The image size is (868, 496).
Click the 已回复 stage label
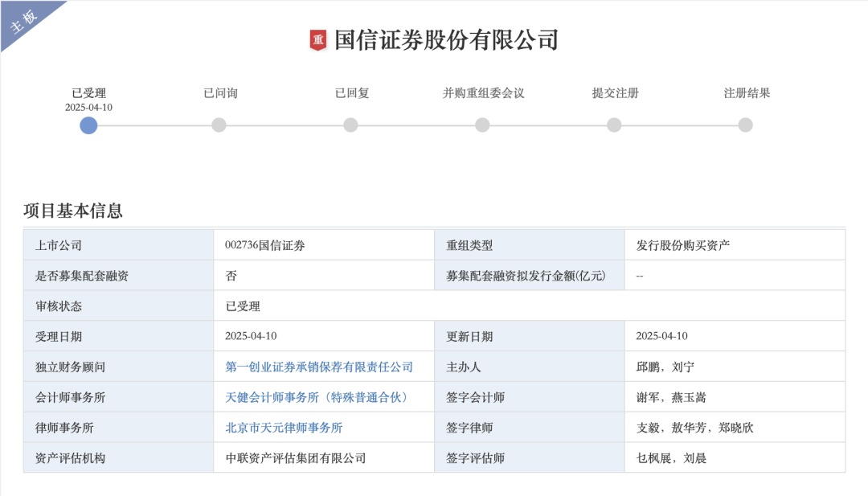click(352, 93)
